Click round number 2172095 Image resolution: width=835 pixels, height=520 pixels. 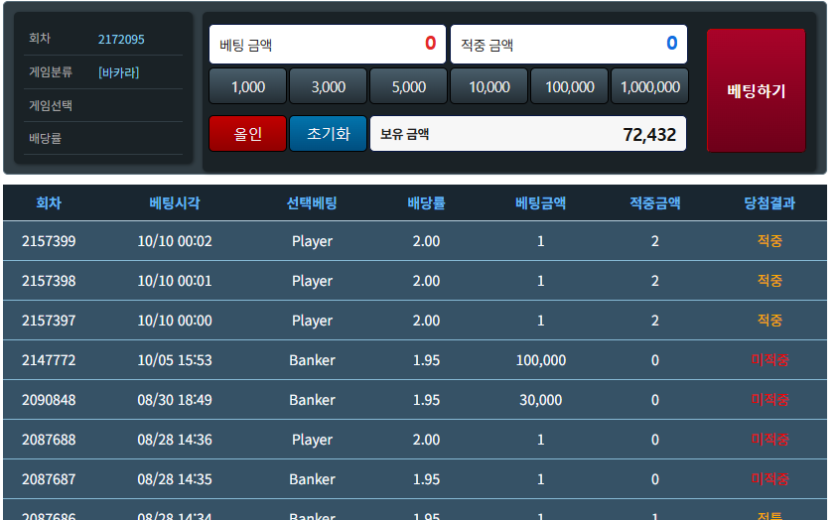pyautogui.click(x=121, y=39)
